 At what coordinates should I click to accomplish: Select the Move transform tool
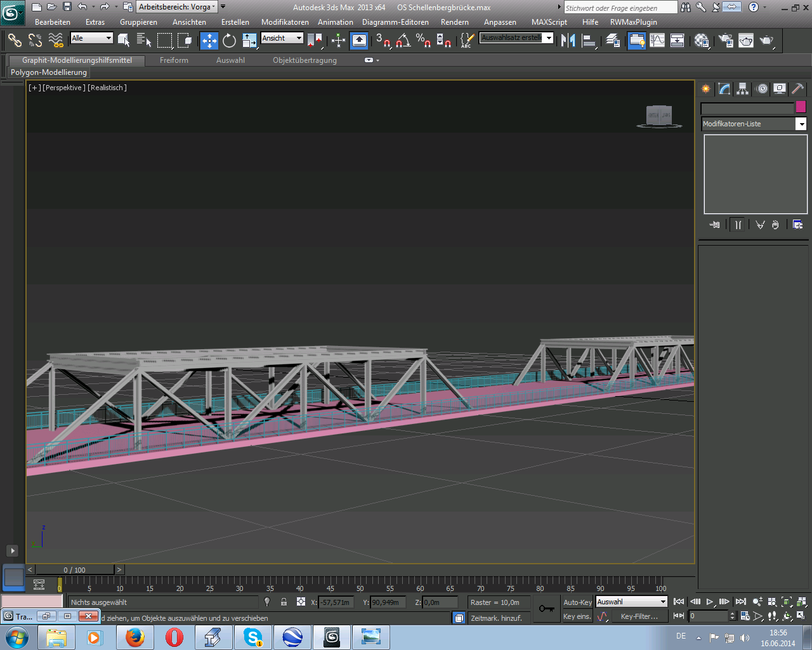(x=209, y=41)
